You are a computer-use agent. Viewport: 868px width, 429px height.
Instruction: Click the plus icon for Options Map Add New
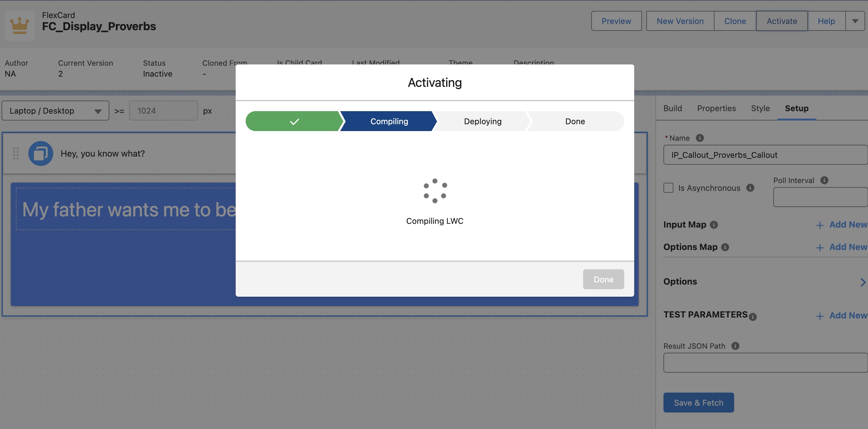(x=820, y=248)
